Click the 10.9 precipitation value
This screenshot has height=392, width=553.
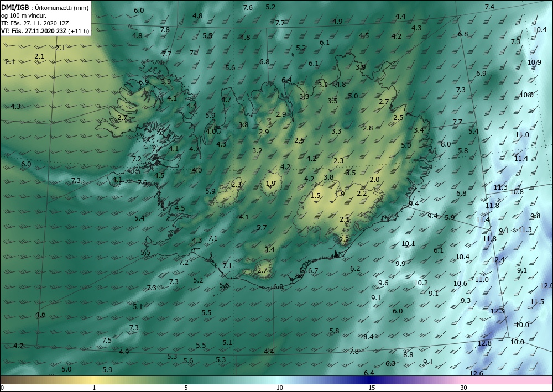click(x=534, y=62)
